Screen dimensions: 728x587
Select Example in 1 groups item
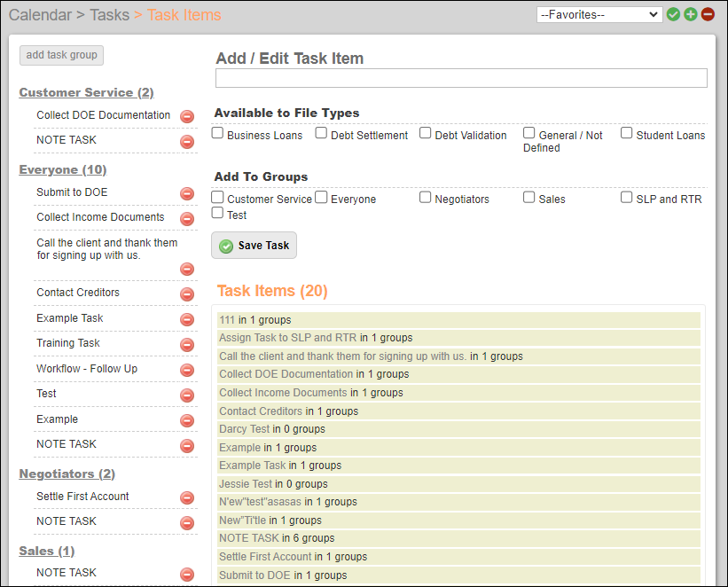tap(458, 448)
